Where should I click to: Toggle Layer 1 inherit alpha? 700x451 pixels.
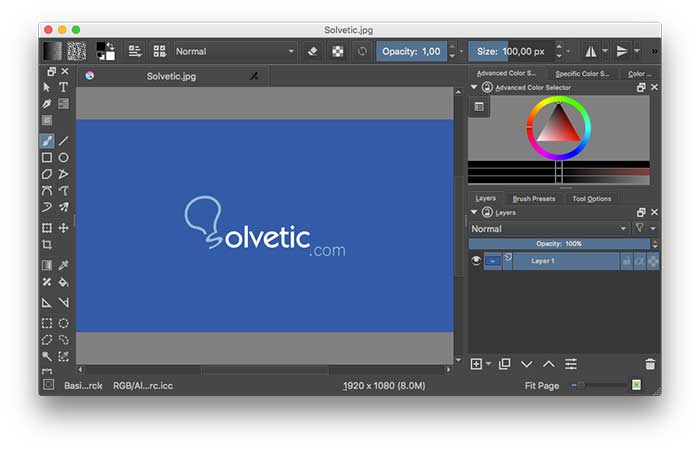point(640,261)
